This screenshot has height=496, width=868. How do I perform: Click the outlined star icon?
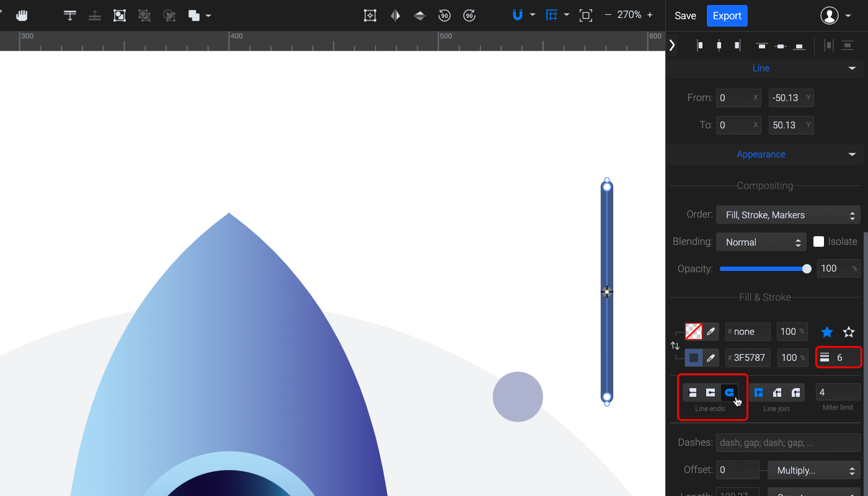(849, 332)
